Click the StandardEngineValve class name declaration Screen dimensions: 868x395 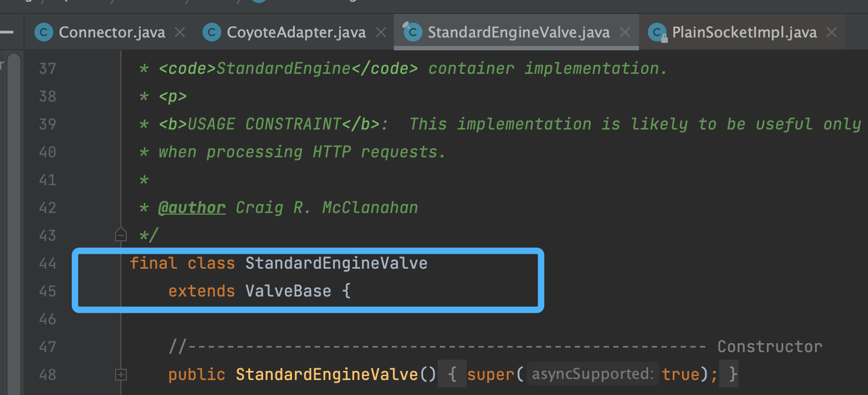coord(336,263)
